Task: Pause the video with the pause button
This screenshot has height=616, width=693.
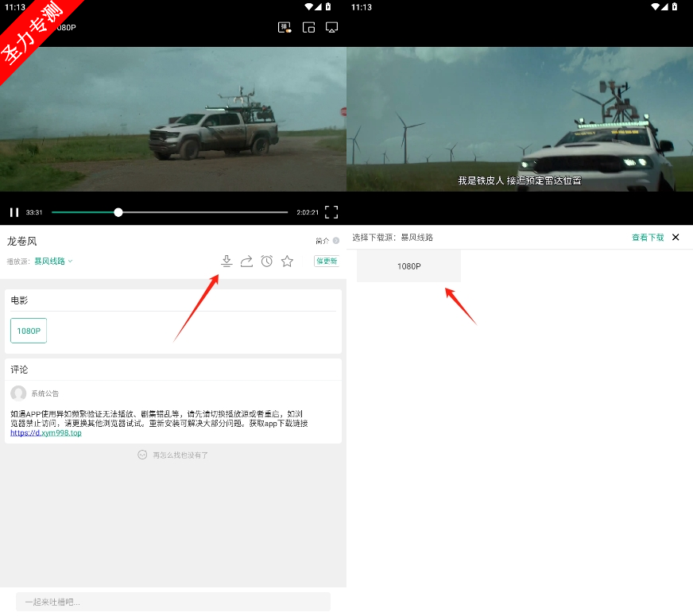Action: click(14, 212)
